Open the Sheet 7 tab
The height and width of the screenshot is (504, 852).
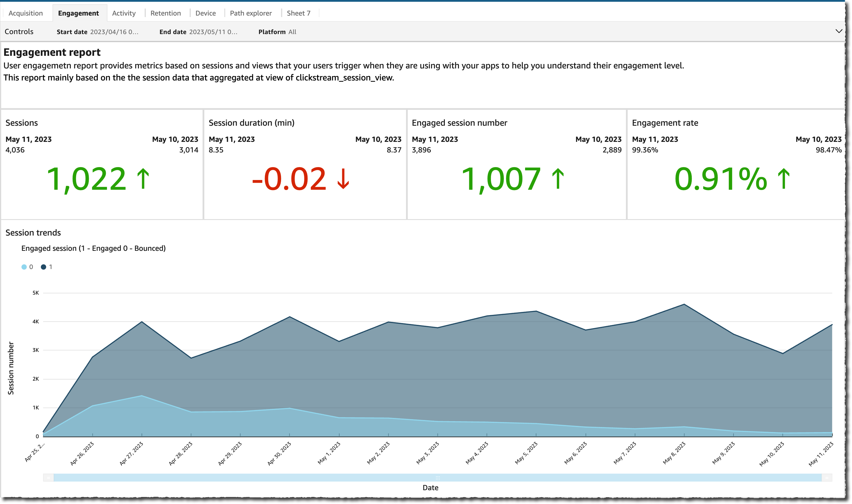(298, 13)
